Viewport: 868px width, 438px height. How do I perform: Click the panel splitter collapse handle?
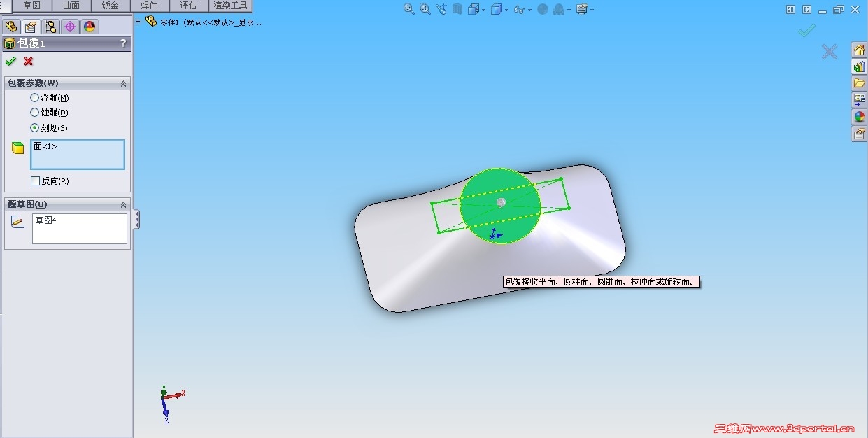tap(136, 220)
